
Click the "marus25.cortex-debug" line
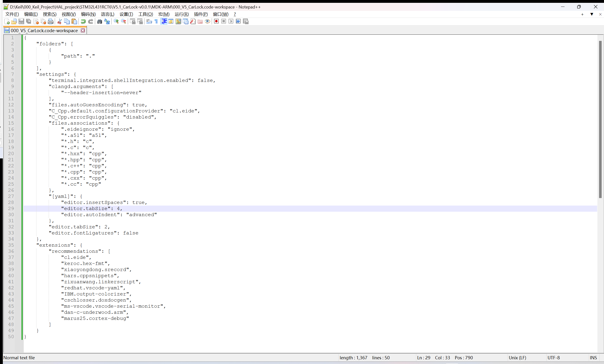point(95,318)
